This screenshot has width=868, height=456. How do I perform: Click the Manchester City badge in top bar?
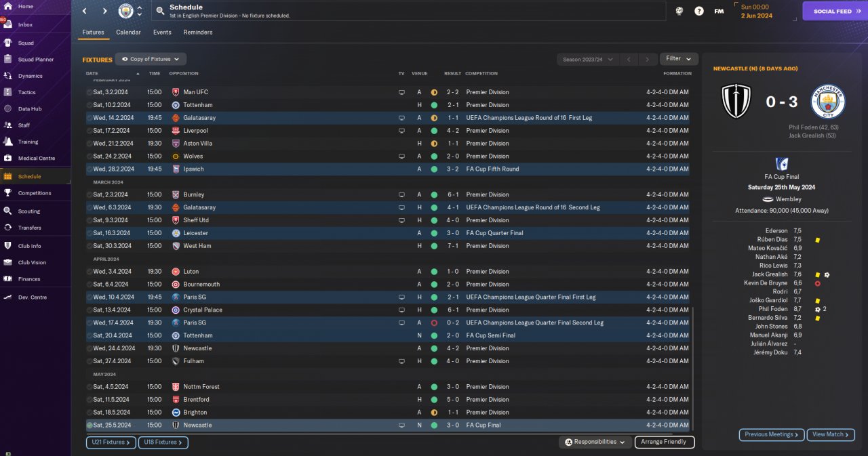coord(126,11)
